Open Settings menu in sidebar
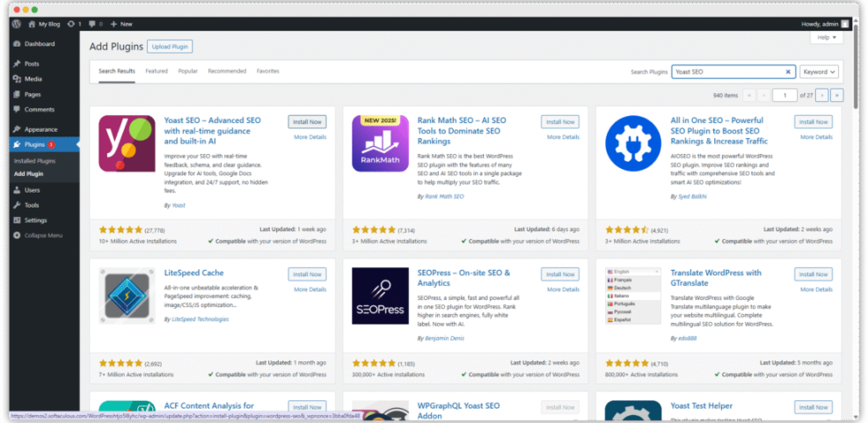Image resolution: width=868 pixels, height=423 pixels. pos(35,220)
